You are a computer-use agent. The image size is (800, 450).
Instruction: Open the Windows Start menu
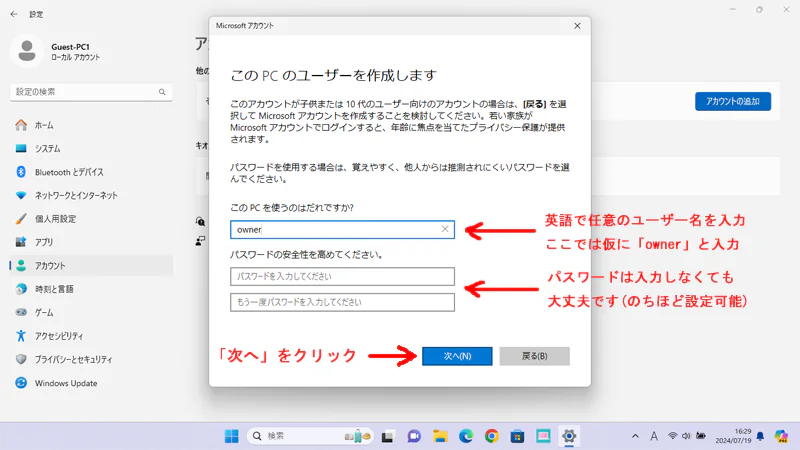point(232,436)
